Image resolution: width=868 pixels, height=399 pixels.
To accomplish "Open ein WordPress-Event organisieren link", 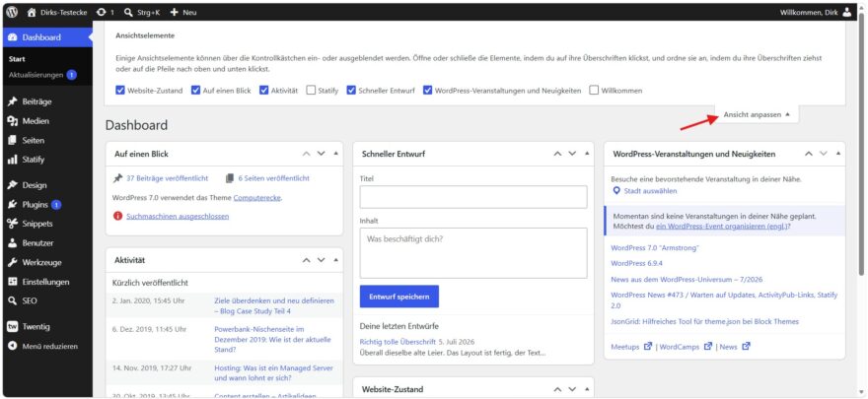I will (721, 228).
